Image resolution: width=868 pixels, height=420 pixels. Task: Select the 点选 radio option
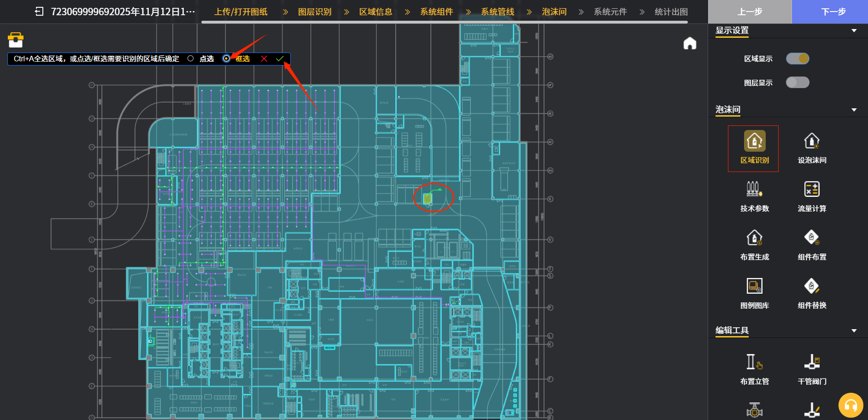pyautogui.click(x=191, y=59)
